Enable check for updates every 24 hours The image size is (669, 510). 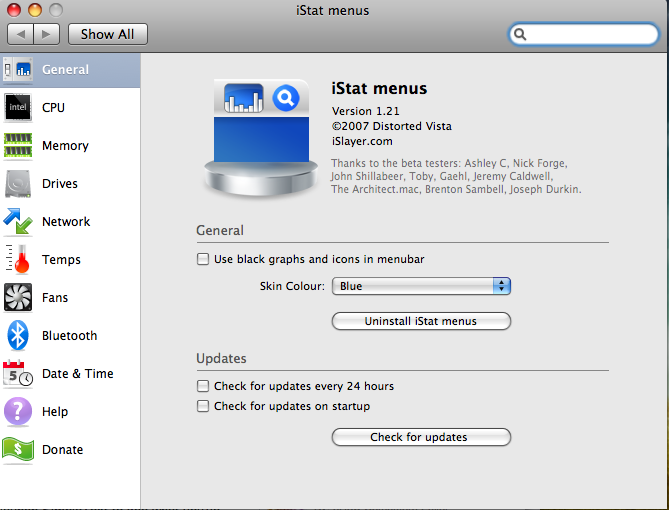point(203,386)
